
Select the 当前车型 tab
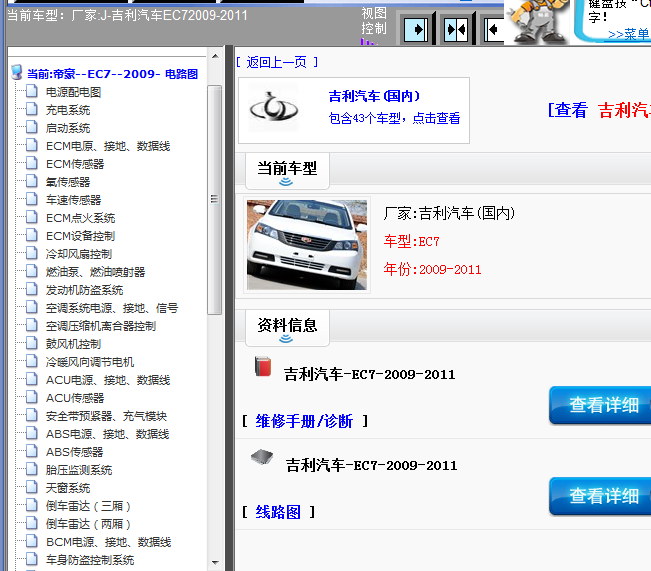coord(287,171)
